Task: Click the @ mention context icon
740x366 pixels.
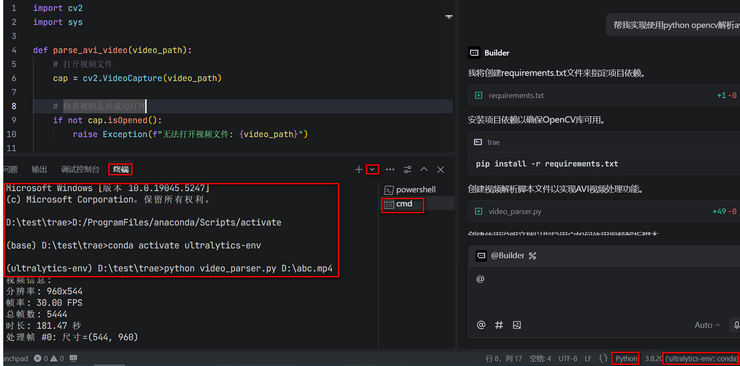Action: 481,325
